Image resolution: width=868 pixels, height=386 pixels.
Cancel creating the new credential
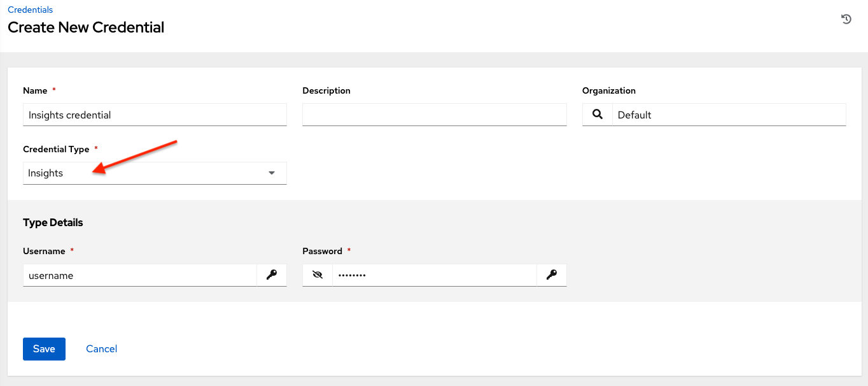click(x=101, y=348)
